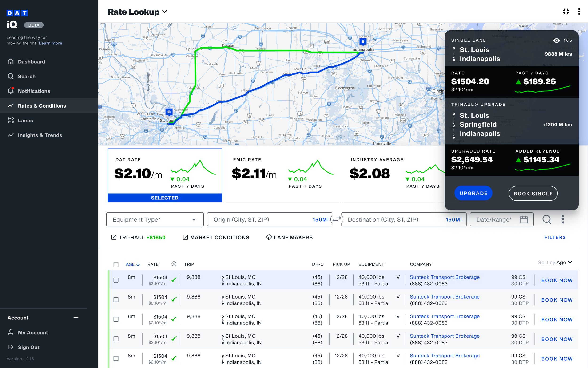Open Insights & Trends in sidebar
The width and height of the screenshot is (588, 368).
coord(40,135)
